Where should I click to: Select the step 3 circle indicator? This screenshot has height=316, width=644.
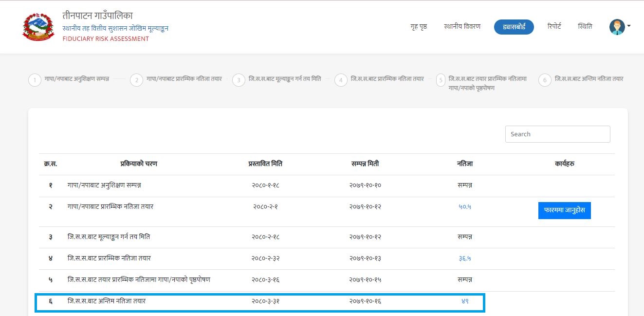click(x=239, y=80)
